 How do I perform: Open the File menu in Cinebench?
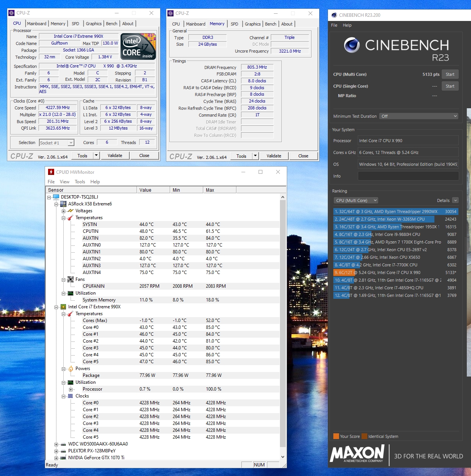point(334,25)
